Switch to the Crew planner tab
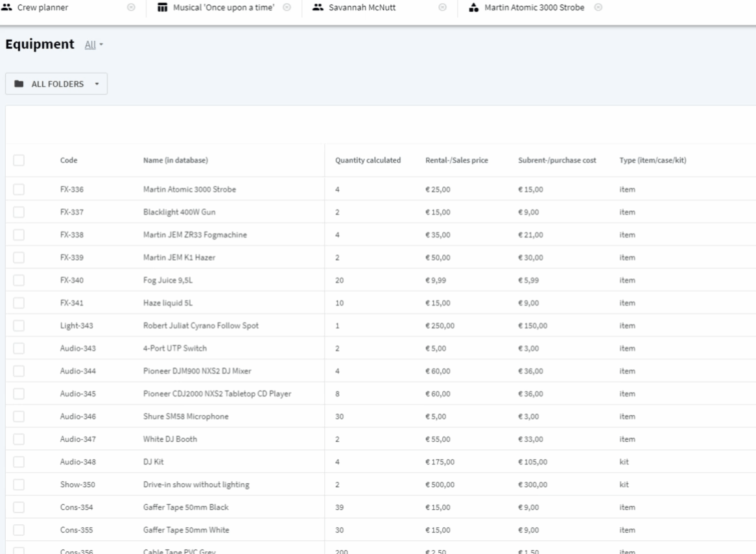Screen dimensions: 756x554 pyautogui.click(x=42, y=7)
